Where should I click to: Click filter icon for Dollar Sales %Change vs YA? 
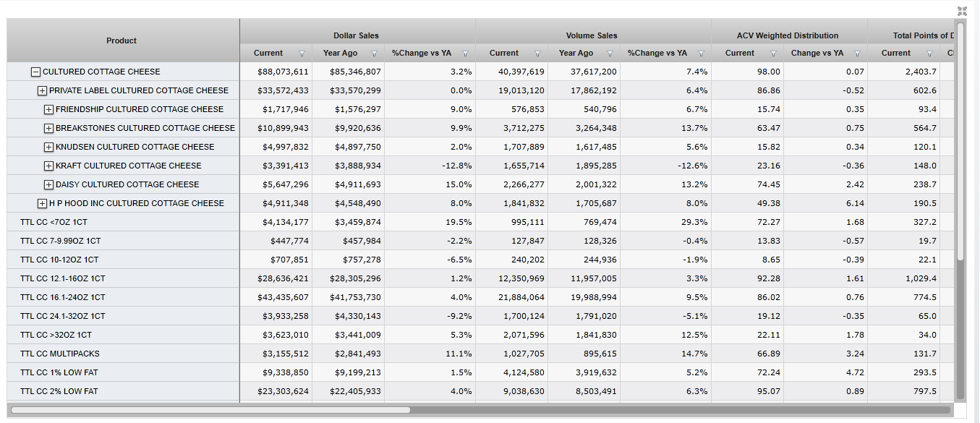(x=465, y=54)
